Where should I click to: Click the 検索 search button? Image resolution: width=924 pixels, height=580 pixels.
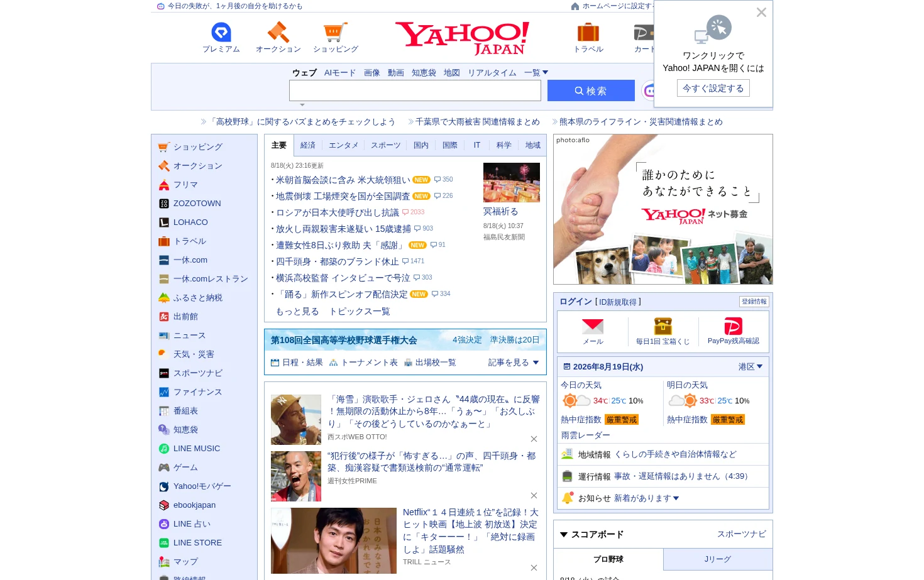click(x=591, y=90)
